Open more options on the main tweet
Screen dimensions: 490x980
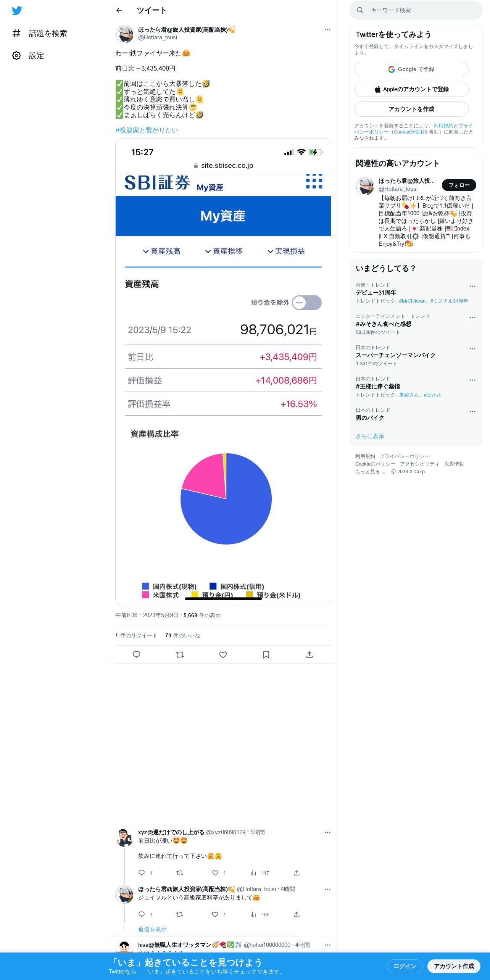pos(327,30)
